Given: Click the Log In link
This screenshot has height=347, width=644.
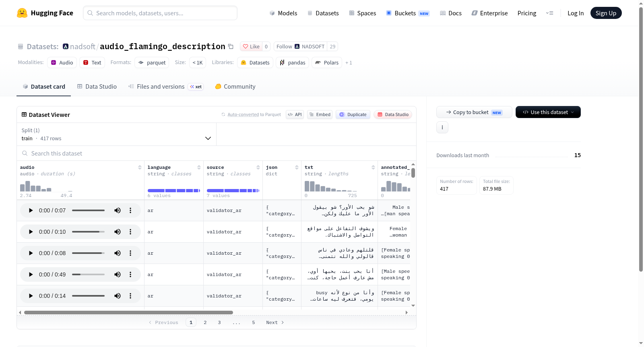Looking at the screenshot, I should point(576,13).
